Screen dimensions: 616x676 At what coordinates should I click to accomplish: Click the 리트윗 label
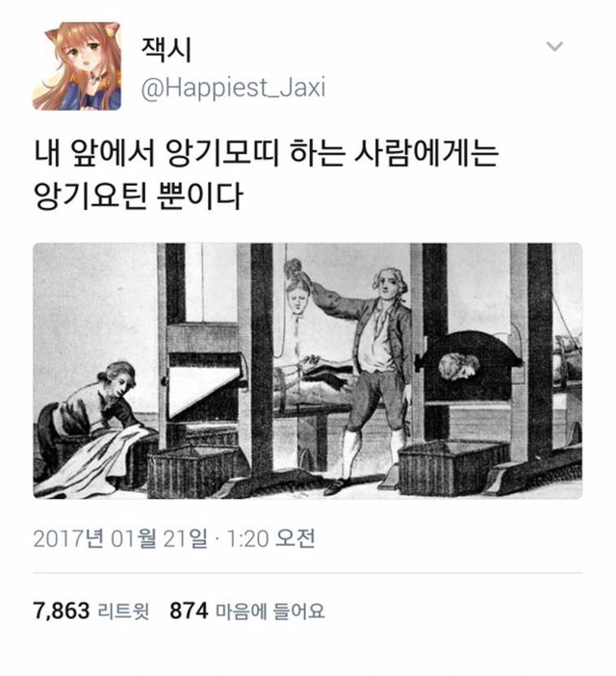[123, 611]
